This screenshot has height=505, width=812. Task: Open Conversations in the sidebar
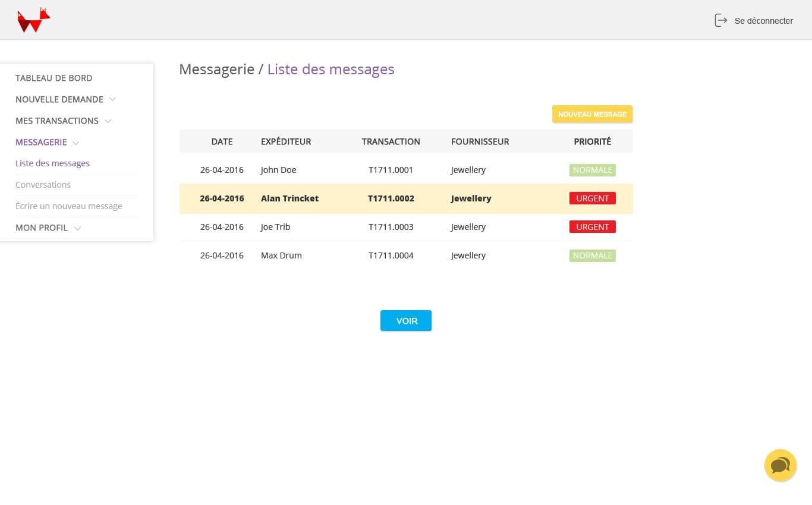click(43, 185)
